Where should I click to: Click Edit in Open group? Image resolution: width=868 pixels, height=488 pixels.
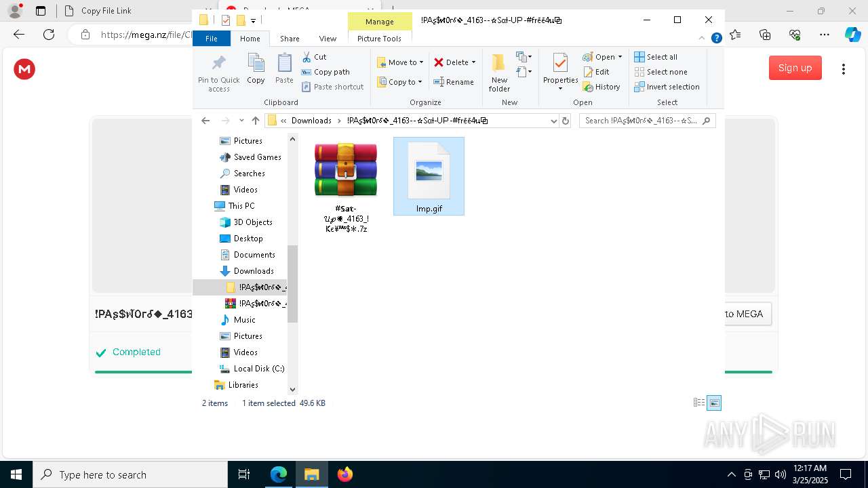click(x=596, y=72)
